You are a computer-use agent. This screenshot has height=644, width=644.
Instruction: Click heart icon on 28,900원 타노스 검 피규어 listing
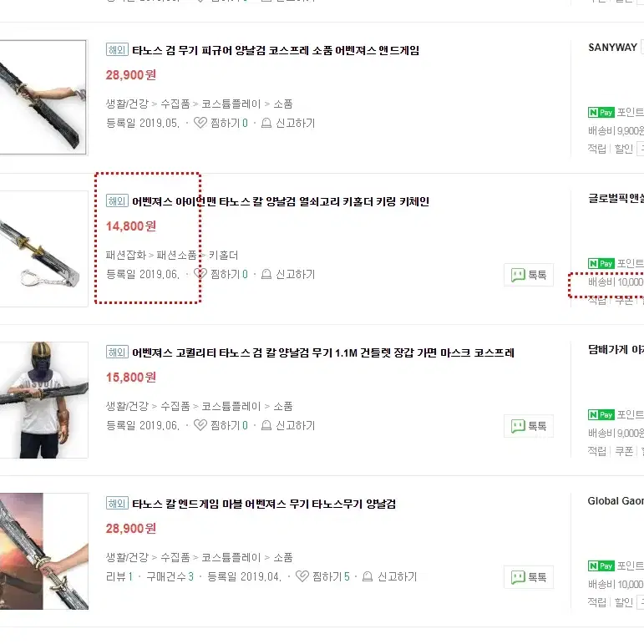pyautogui.click(x=200, y=123)
